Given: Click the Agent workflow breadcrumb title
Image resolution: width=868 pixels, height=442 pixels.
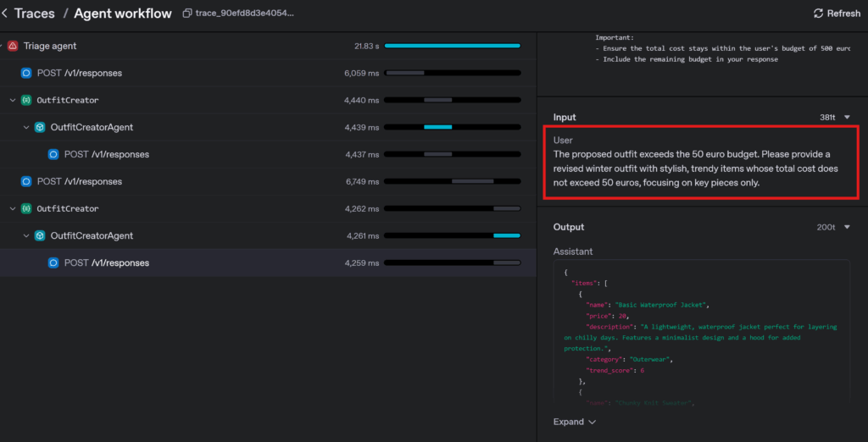Looking at the screenshot, I should tap(123, 14).
